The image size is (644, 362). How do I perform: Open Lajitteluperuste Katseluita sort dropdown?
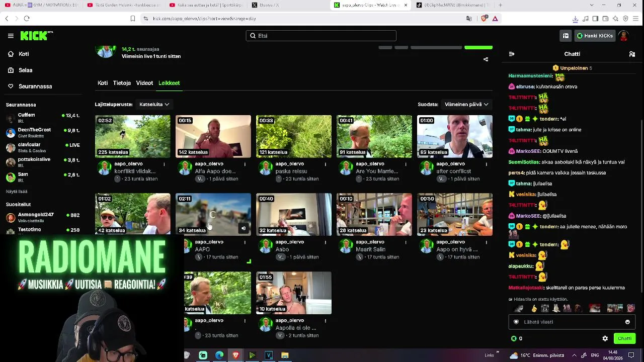(154, 104)
